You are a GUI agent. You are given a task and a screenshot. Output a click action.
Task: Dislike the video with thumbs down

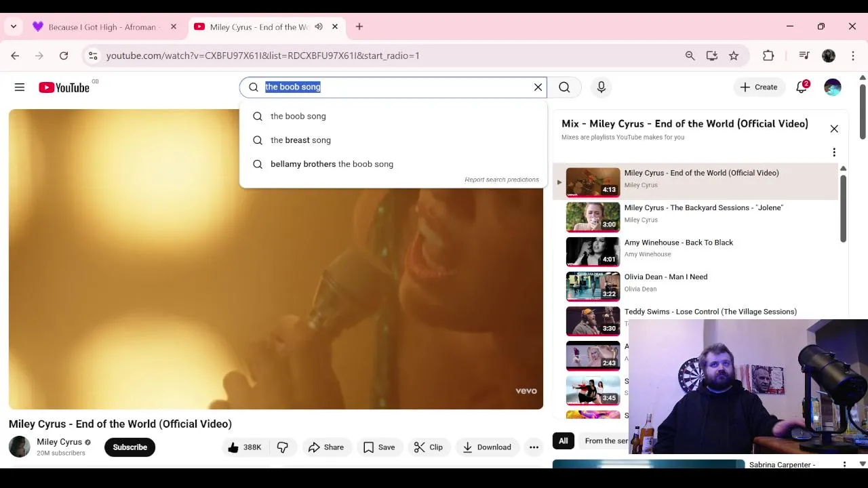pyautogui.click(x=283, y=447)
